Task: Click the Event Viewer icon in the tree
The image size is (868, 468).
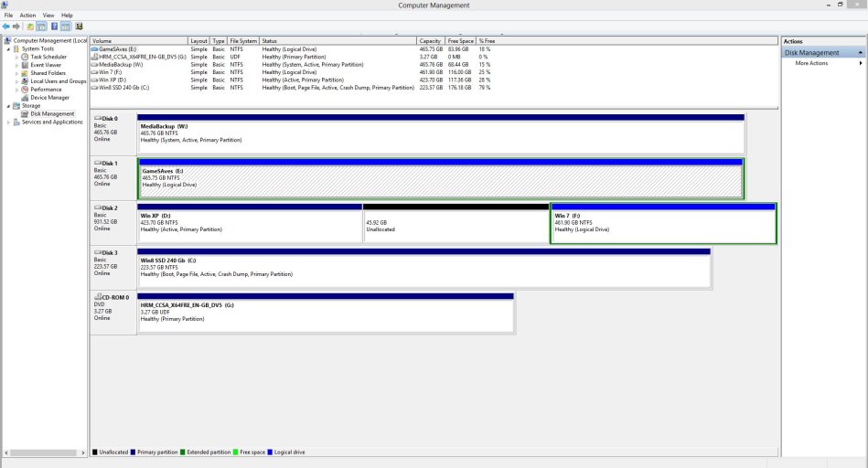Action: tap(25, 65)
